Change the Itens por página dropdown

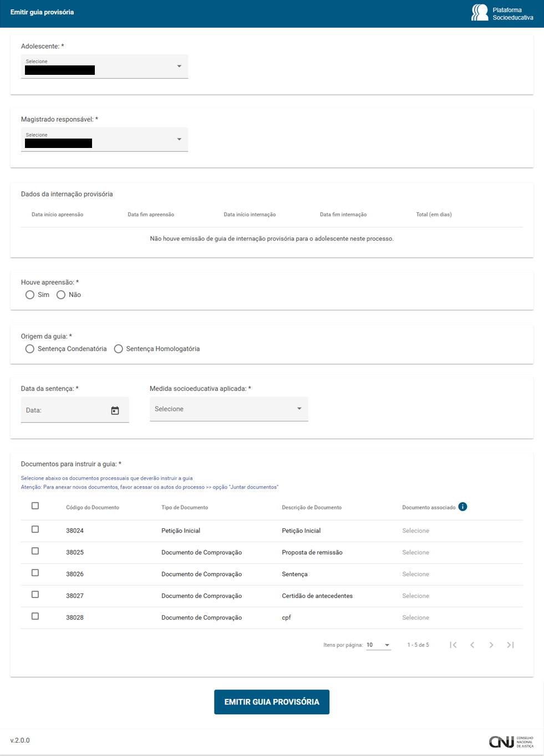tap(378, 645)
